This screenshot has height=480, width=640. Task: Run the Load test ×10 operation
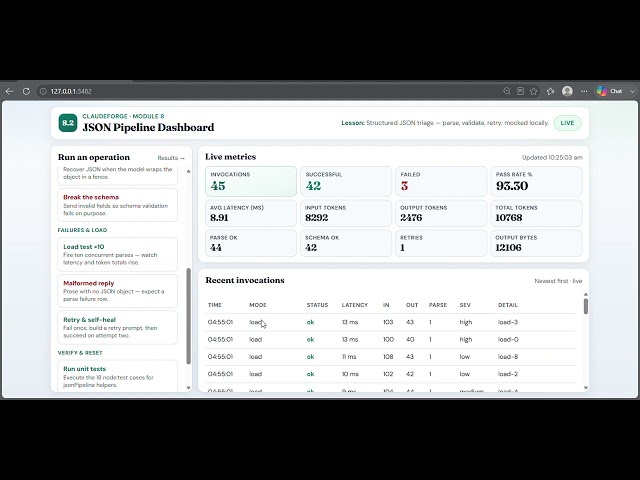pos(118,254)
